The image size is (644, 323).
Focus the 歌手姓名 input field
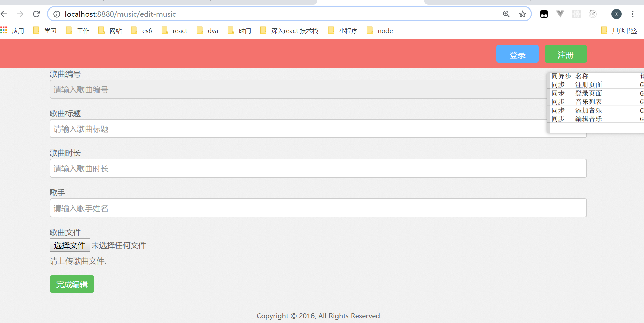coord(318,208)
